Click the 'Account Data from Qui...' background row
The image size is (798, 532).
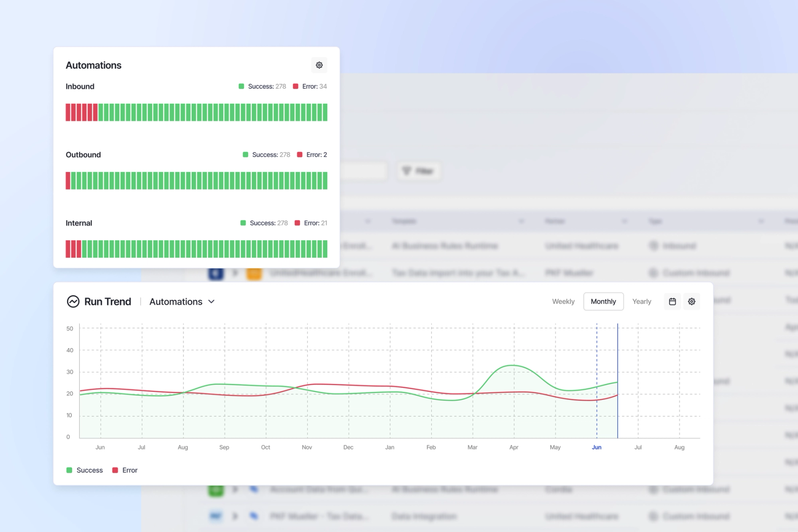(319, 489)
